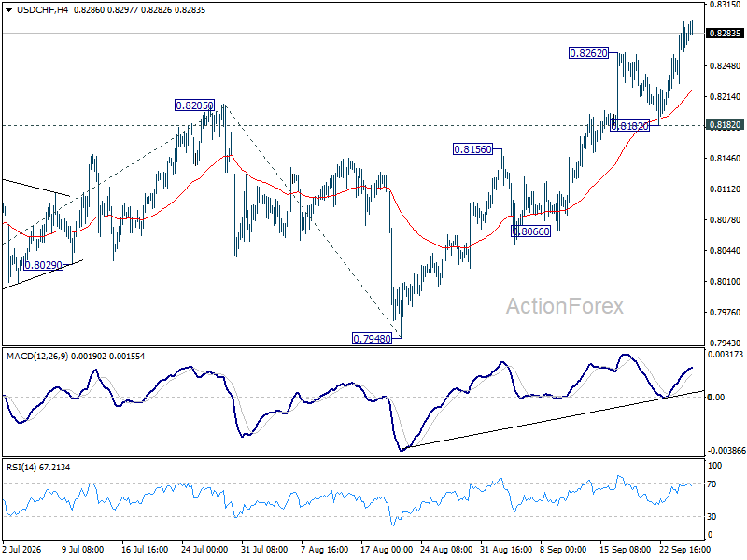Viewport: 747px width, 560px height.
Task: Click the USDCHF chart title dropdown triangle
Action: 9,10
